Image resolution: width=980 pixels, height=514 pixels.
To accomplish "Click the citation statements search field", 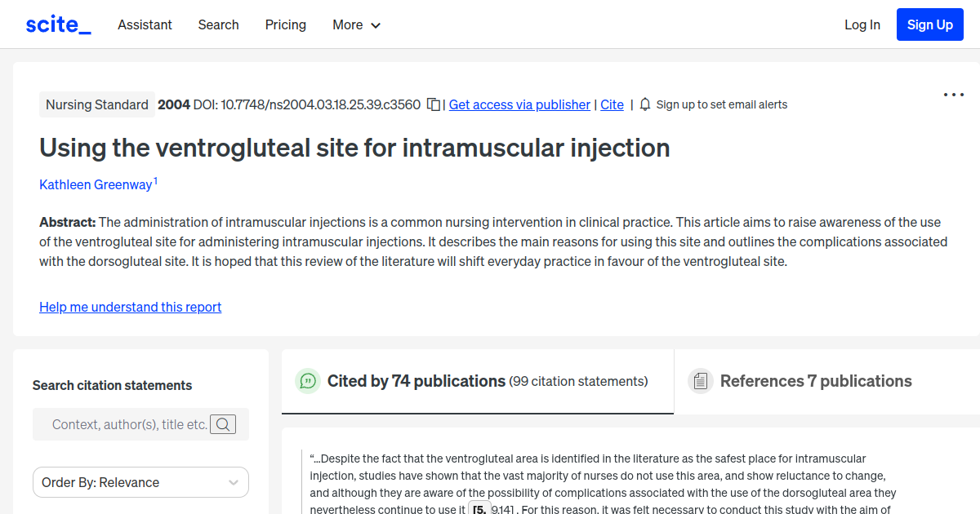I will (x=131, y=424).
